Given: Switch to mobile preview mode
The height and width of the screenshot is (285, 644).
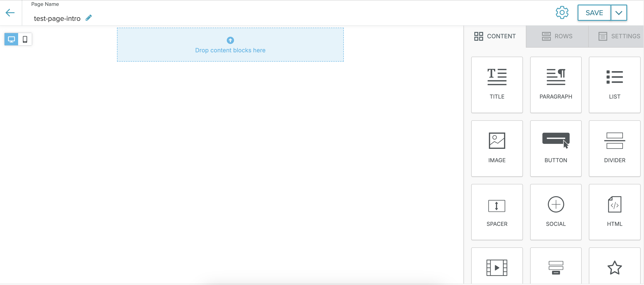Looking at the screenshot, I should (x=25, y=39).
